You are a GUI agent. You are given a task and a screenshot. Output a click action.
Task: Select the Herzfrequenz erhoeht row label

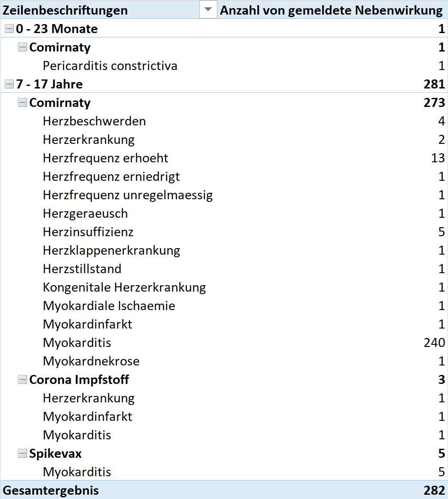105,158
